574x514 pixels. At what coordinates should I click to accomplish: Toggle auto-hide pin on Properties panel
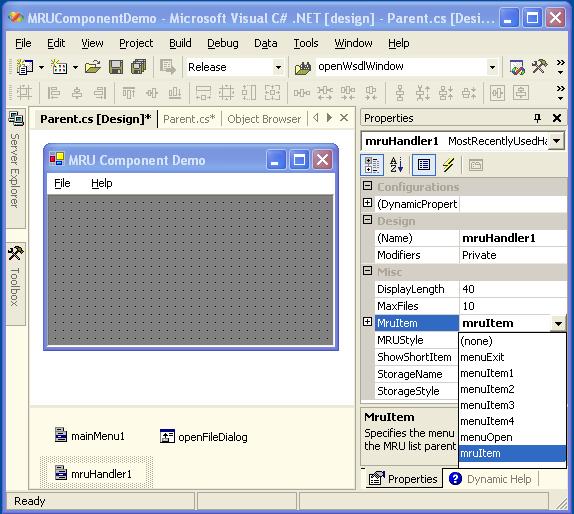(537, 118)
